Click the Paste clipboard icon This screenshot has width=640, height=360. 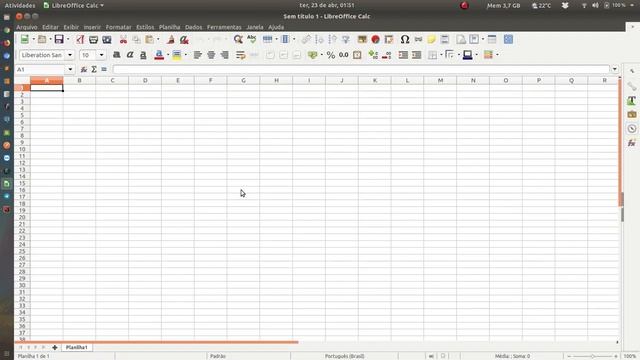click(x=150, y=39)
